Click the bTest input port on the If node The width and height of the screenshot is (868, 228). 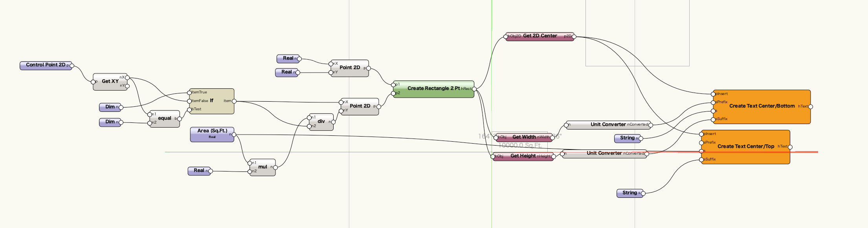click(x=189, y=109)
